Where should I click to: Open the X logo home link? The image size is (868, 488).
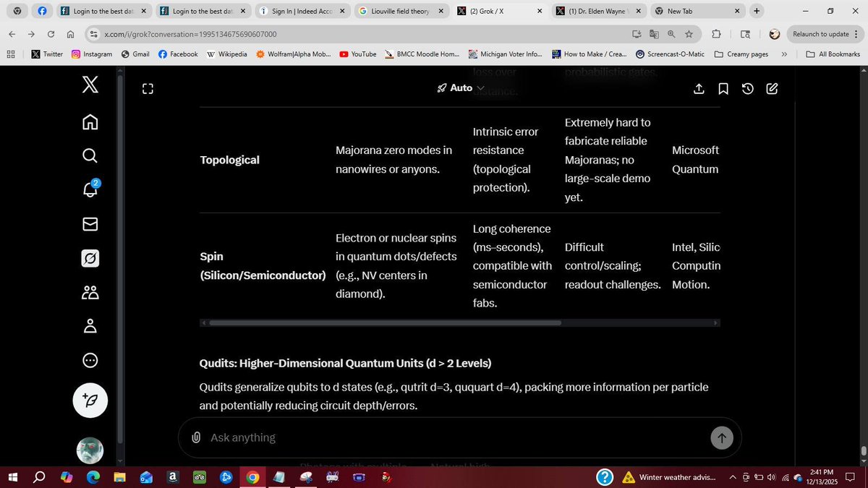90,85
